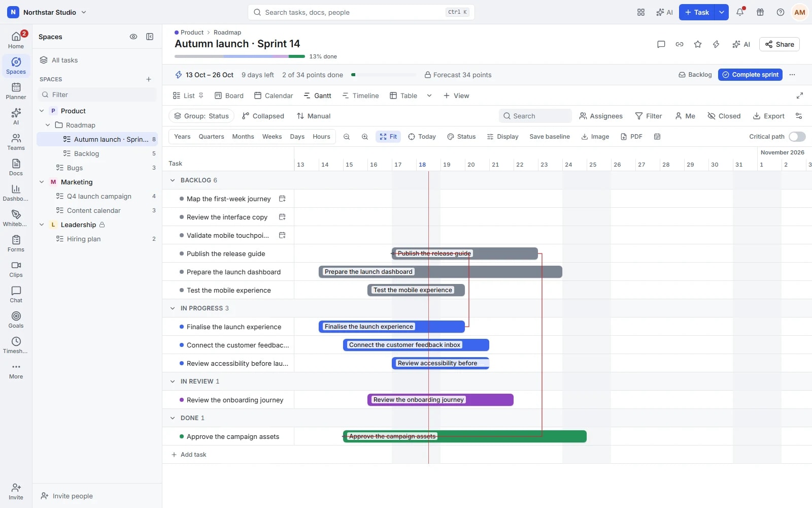Toggle showing Closed tasks
Viewport: 812px width, 508px height.
724,116
